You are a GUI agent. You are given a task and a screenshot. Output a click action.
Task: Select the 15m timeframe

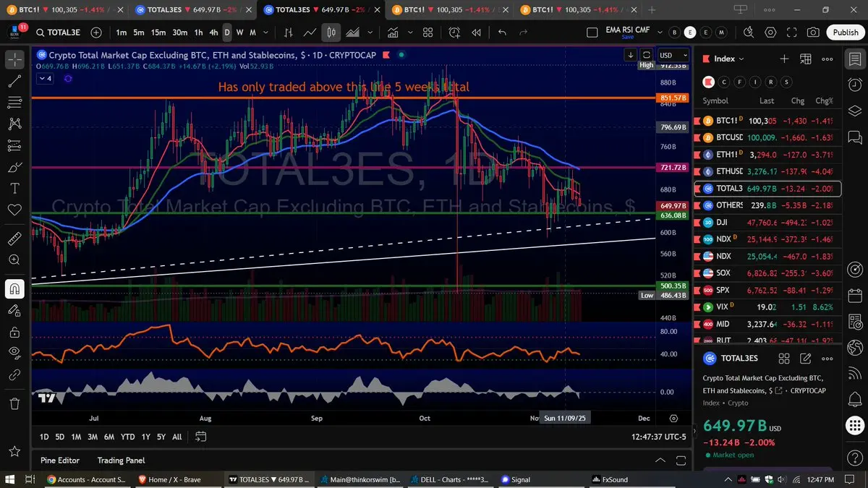(x=158, y=33)
